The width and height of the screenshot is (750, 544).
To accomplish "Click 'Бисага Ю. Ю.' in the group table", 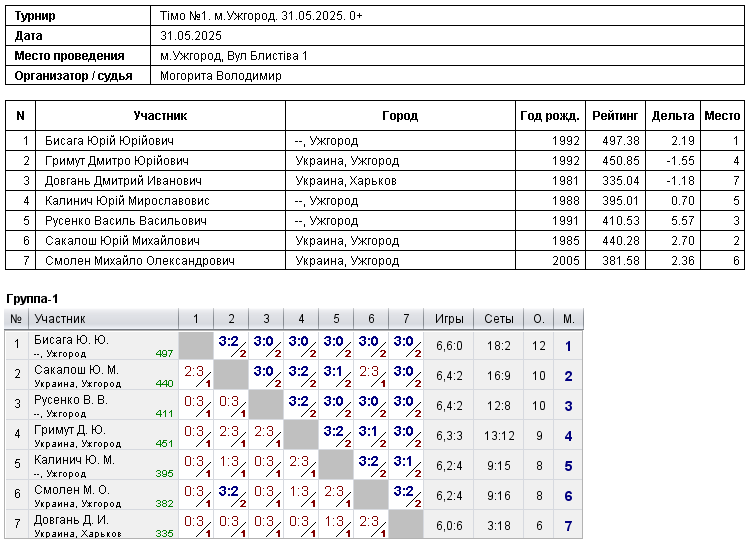I will pos(71,340).
